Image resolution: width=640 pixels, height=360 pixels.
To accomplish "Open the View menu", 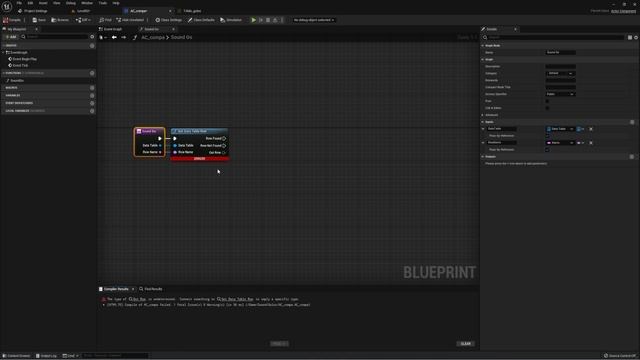I will point(56,3).
